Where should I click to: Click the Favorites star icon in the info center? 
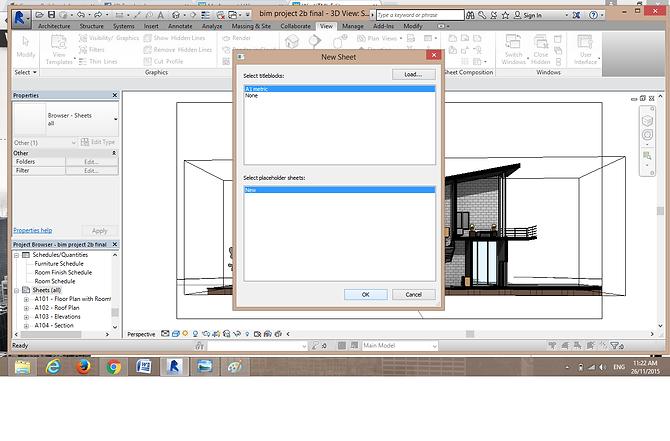click(x=505, y=15)
